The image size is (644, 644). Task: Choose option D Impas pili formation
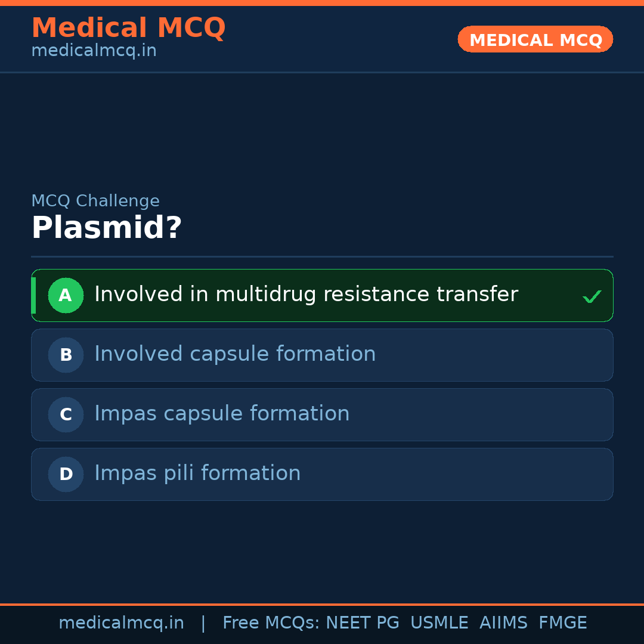322,474
